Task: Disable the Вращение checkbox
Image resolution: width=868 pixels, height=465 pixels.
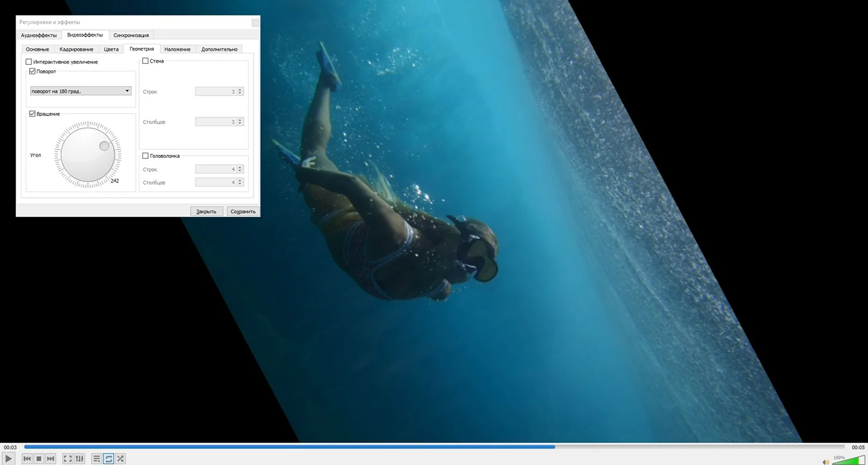Action: [32, 114]
